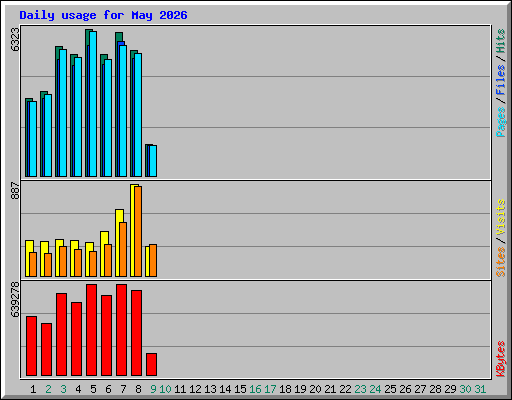This screenshot has width=512, height=400.
Task: Click the red KBytes bar for day 5
Action: point(92,330)
